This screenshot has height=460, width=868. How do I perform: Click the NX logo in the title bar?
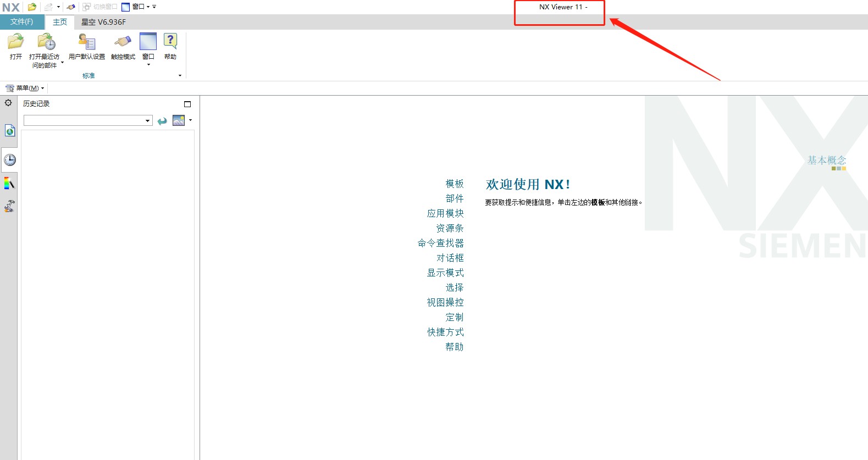pos(10,7)
